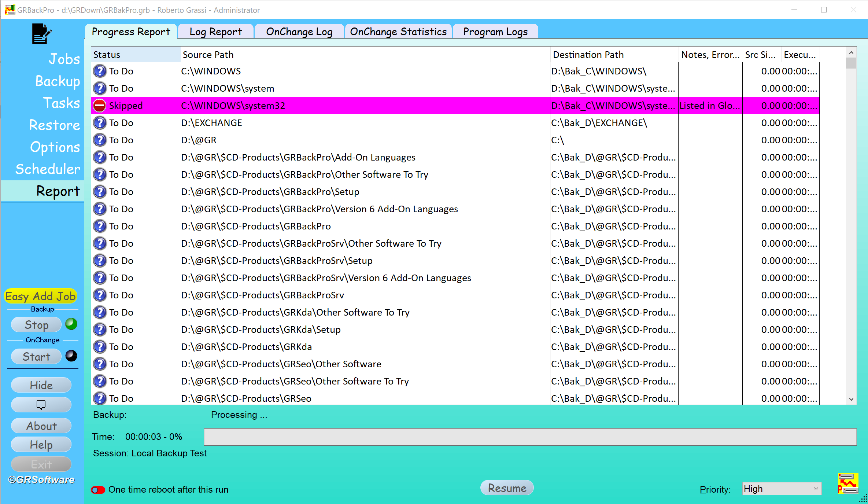Screen dimensions: 868x504
Task: Toggle One time reboot after this run
Action: pos(98,490)
